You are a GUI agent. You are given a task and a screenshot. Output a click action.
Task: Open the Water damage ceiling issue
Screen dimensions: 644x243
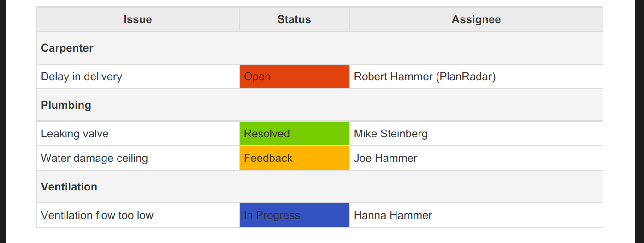click(x=95, y=158)
